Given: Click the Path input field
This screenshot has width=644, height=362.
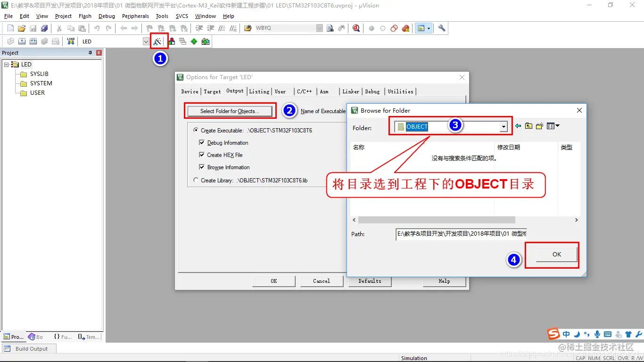Looking at the screenshot, I should click(461, 234).
